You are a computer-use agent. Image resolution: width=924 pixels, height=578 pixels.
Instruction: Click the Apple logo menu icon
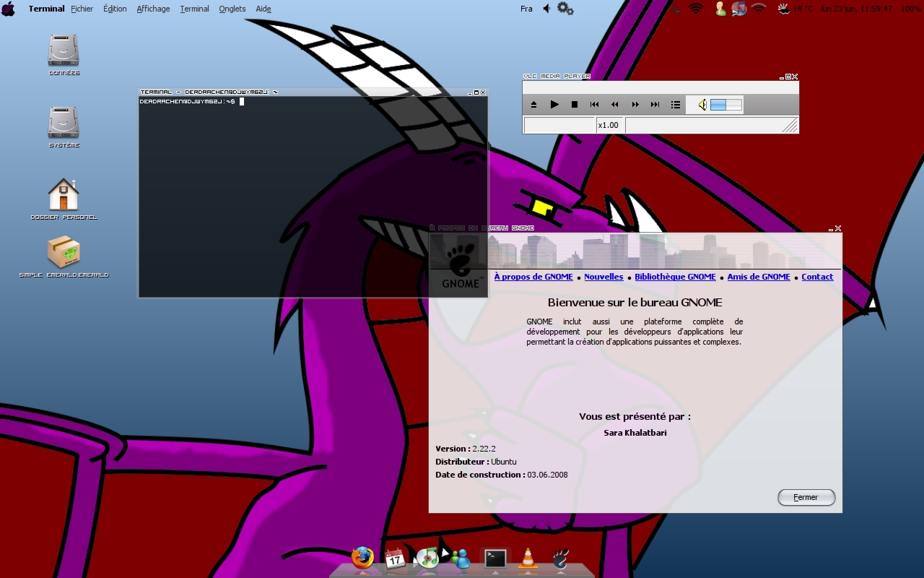click(9, 9)
